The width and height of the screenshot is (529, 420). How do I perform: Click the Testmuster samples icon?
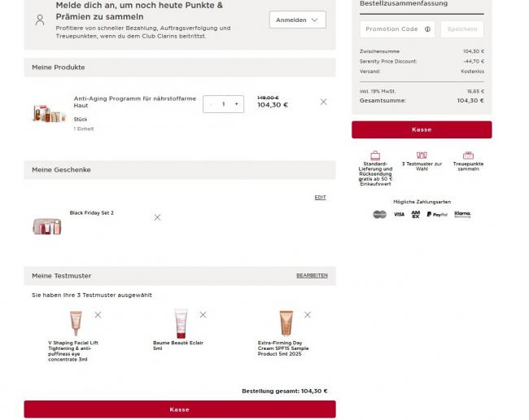422,155
